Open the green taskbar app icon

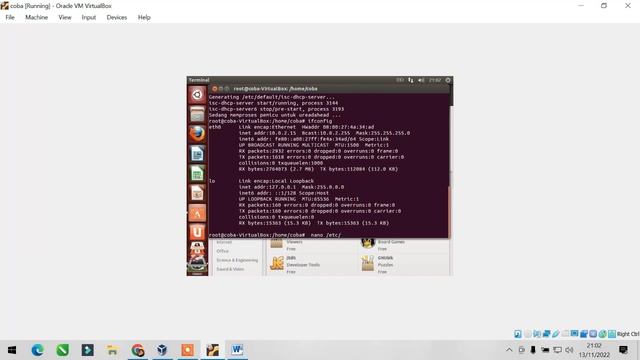click(x=62, y=350)
